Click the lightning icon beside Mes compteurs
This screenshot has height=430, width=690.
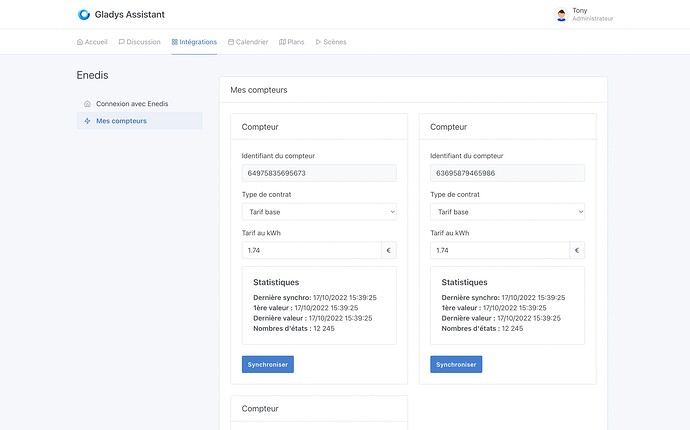pyautogui.click(x=88, y=121)
